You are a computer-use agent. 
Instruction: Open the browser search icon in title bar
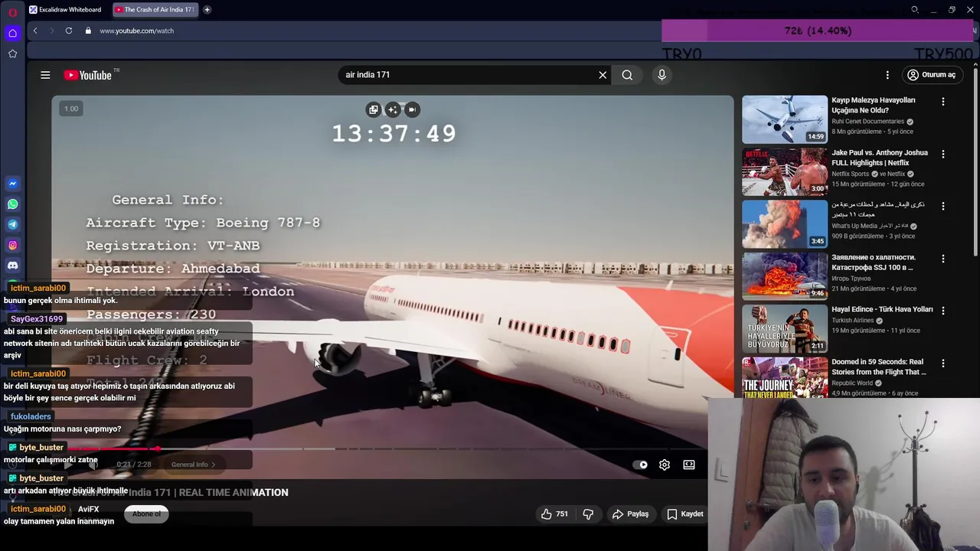(915, 10)
